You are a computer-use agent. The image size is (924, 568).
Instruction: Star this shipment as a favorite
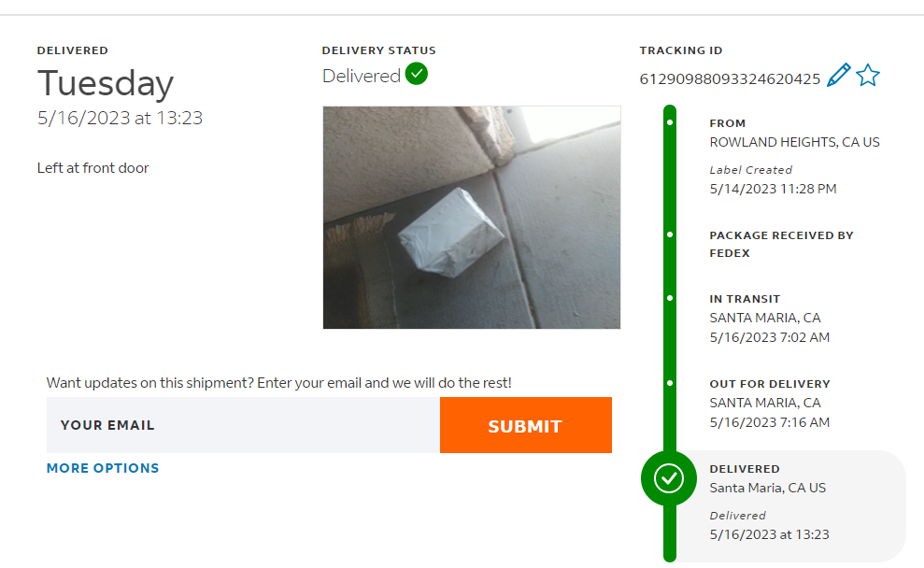point(868,76)
